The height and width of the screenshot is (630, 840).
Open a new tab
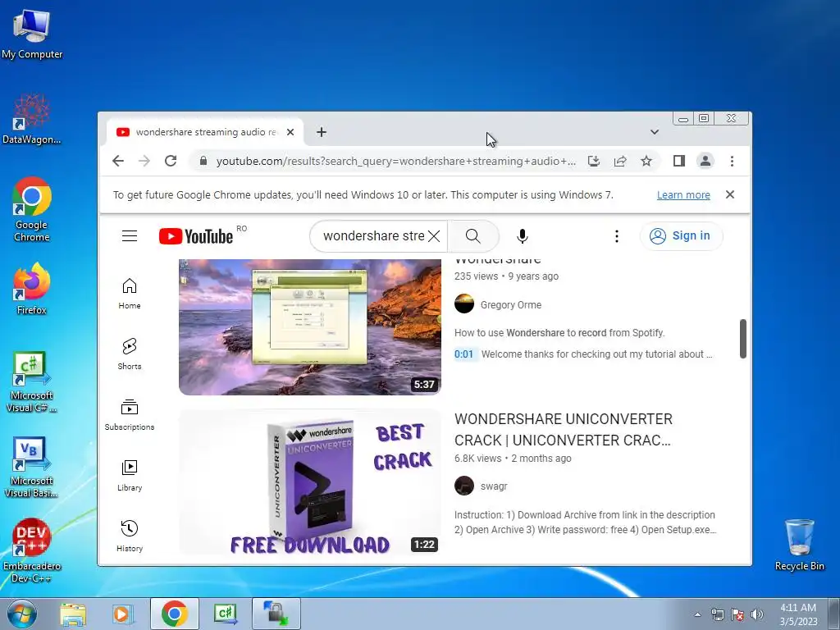coord(322,132)
